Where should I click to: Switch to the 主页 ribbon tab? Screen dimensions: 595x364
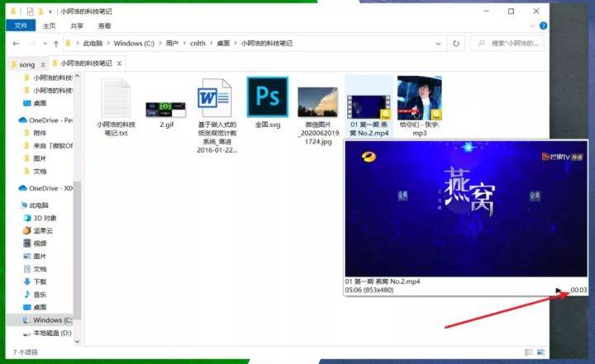pos(49,26)
